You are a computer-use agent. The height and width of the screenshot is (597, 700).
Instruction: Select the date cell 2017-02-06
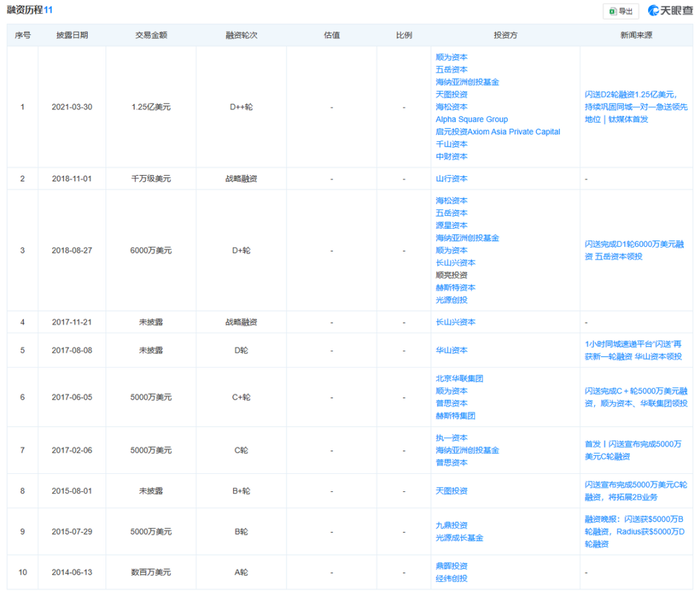[72, 451]
